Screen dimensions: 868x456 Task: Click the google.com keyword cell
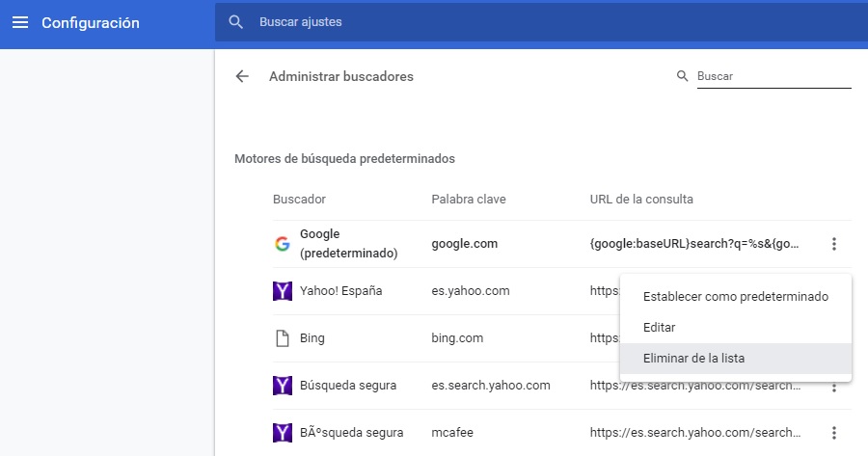tap(465, 244)
